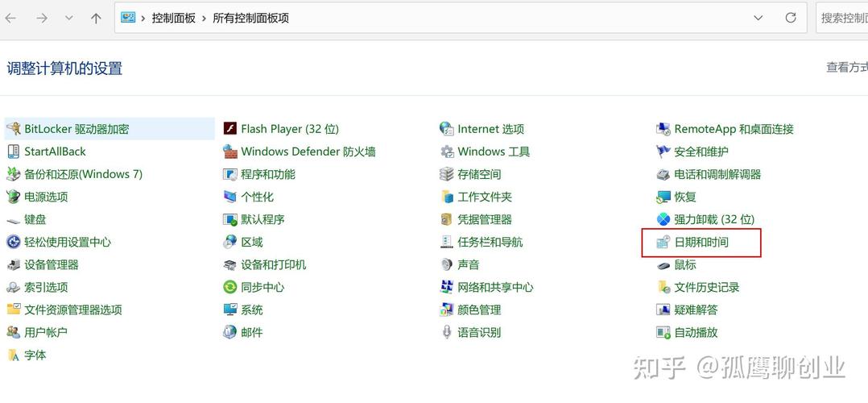Click the 强力卸载 (32 位) icon
Image resolution: width=868 pixels, height=403 pixels.
click(x=663, y=219)
